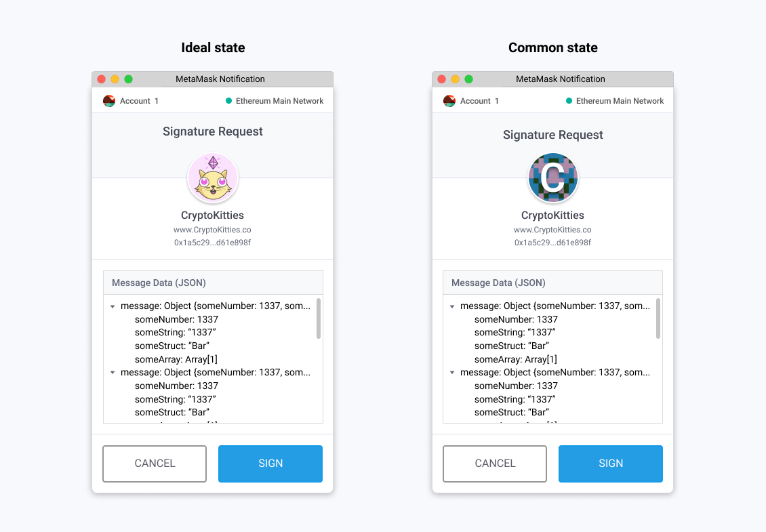Click the CryptoKitties cat logo in Ideal state
The width and height of the screenshot is (766, 532).
coord(212,178)
